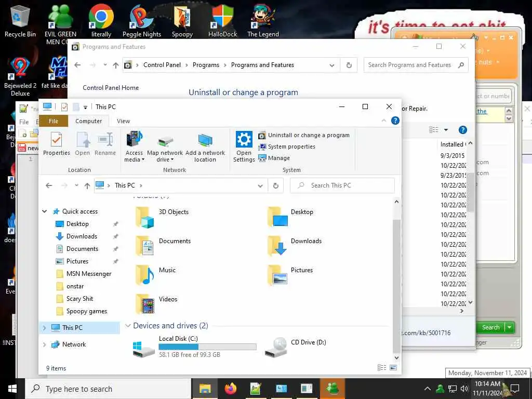
Task: Click the Search This PC field
Action: pyautogui.click(x=342, y=185)
